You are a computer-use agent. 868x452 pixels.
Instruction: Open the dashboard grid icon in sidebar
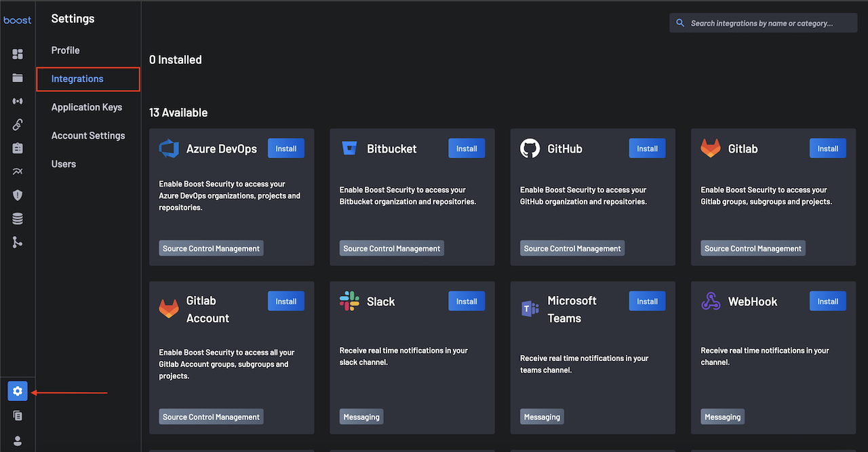pos(18,54)
